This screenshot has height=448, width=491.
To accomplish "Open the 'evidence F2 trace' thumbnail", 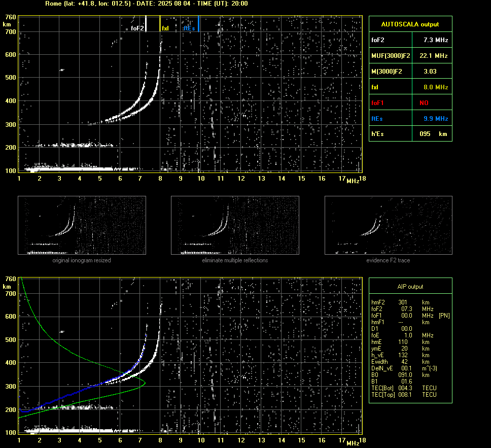I will click(389, 225).
